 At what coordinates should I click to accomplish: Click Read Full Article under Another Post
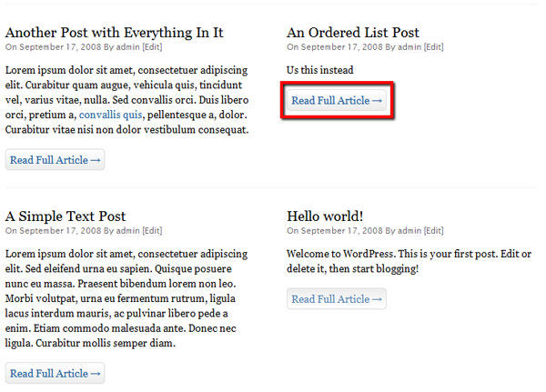tap(55, 160)
